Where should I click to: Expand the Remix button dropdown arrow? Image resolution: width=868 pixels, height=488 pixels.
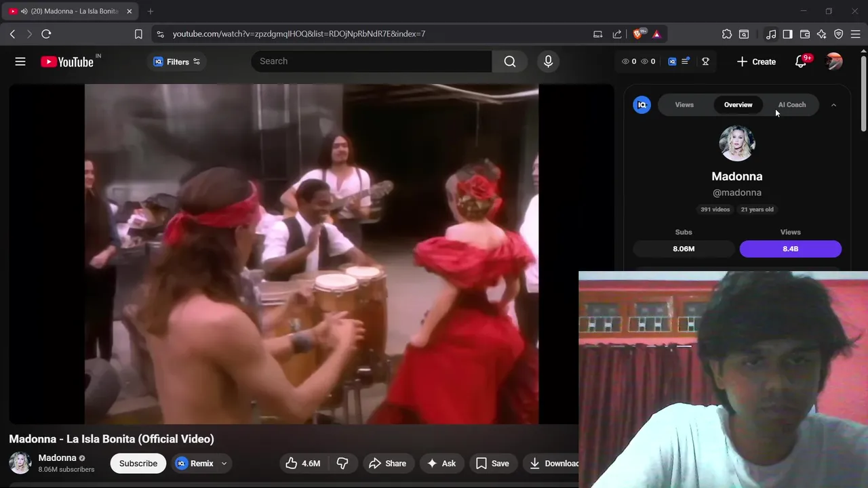(x=224, y=464)
